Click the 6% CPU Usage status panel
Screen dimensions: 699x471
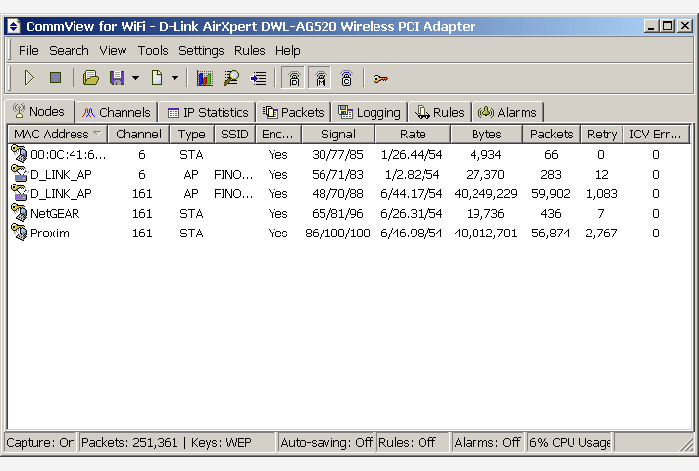tap(570, 442)
